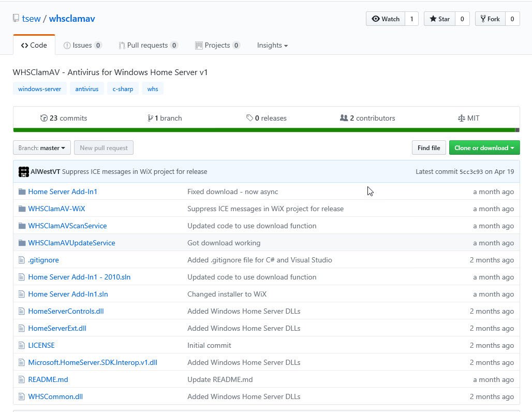Click the HomeServerExt.dll file icon
Screen dimensions: 532x412
pos(21,328)
